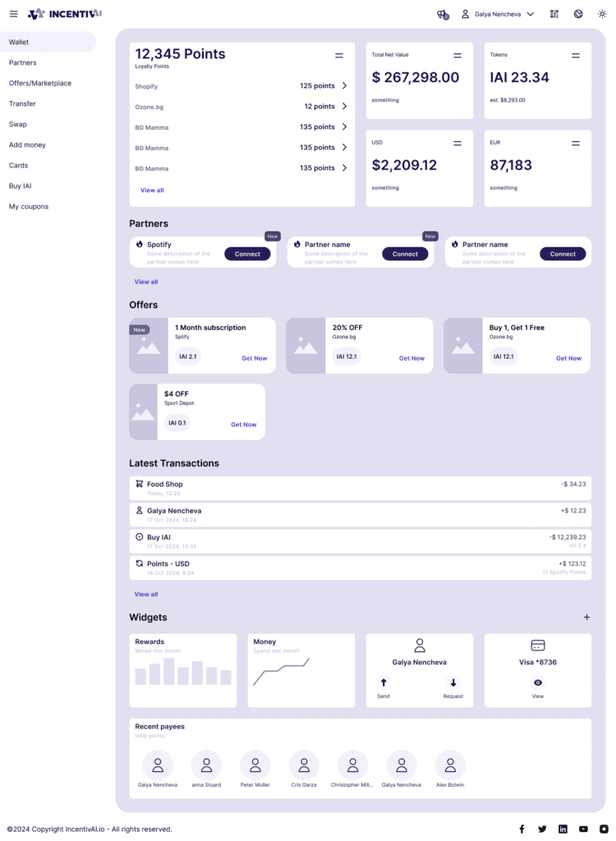Add a new widget with the plus icon
The height and width of the screenshot is (841, 616).
586,617
